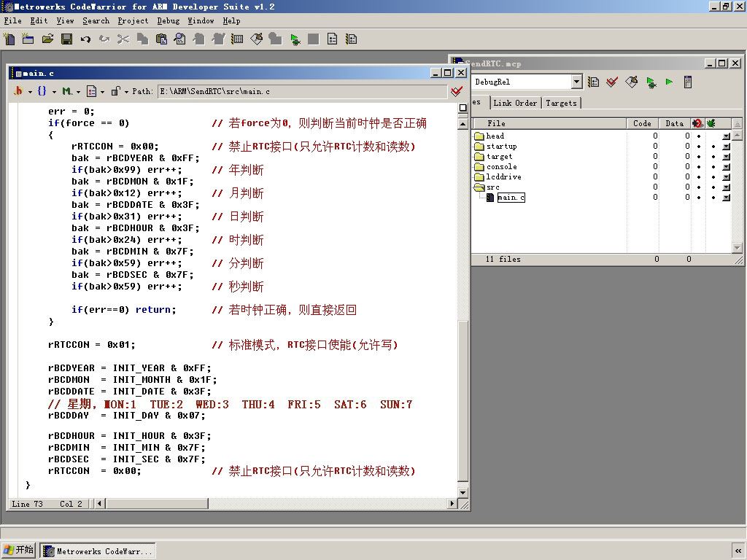Select main.c in the project file tree
The height and width of the screenshot is (560, 747).
coord(510,198)
